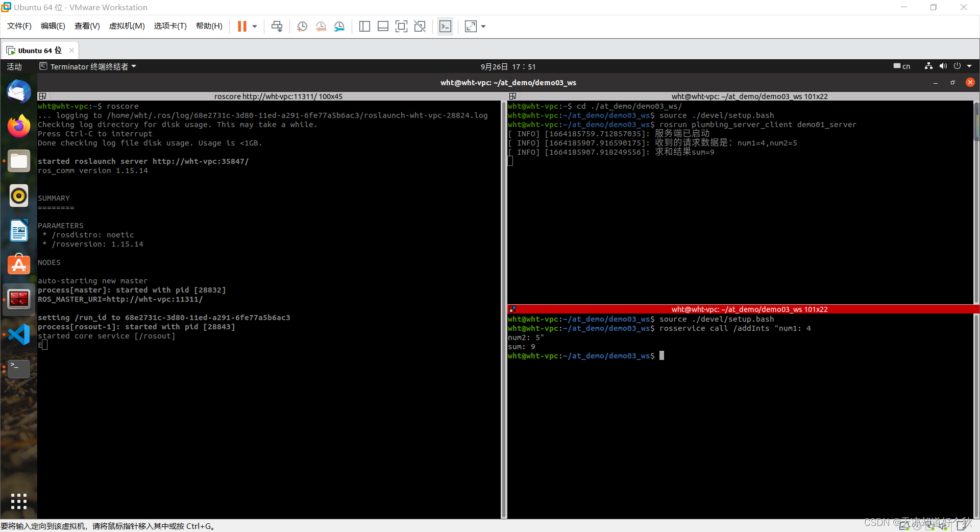Open the 文件(F) menu

pos(19,26)
